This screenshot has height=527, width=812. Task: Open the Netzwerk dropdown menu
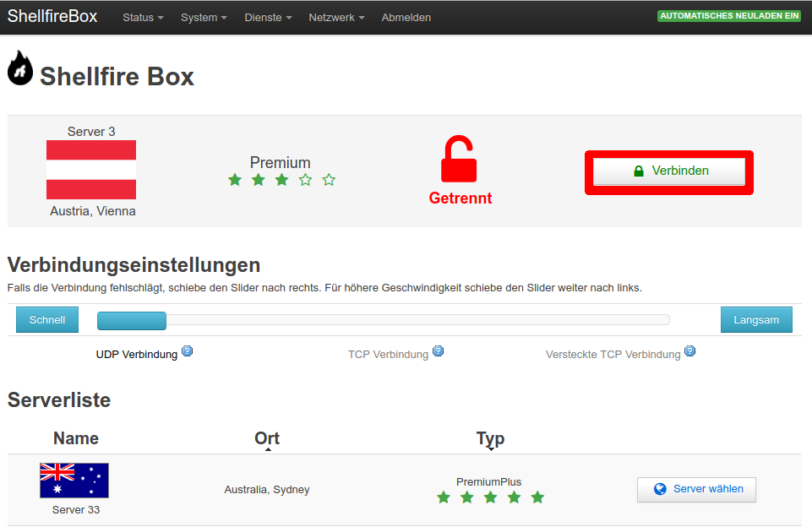click(x=336, y=17)
